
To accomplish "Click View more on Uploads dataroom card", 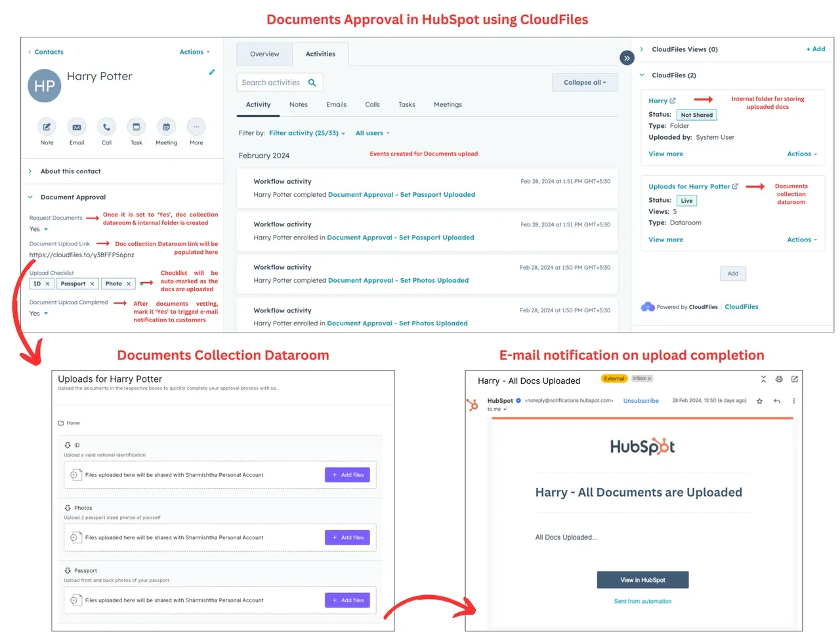I will point(665,240).
